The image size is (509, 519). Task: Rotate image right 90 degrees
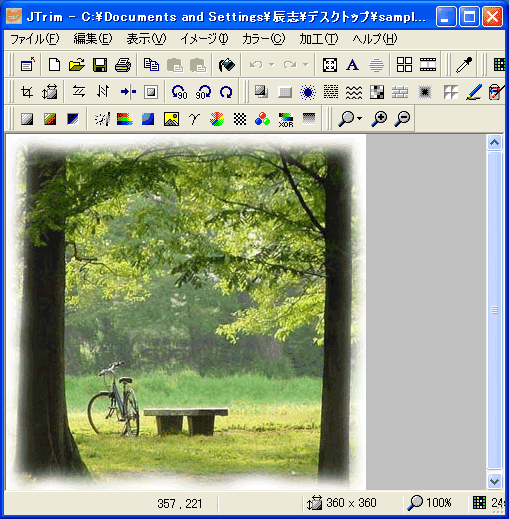(203, 92)
